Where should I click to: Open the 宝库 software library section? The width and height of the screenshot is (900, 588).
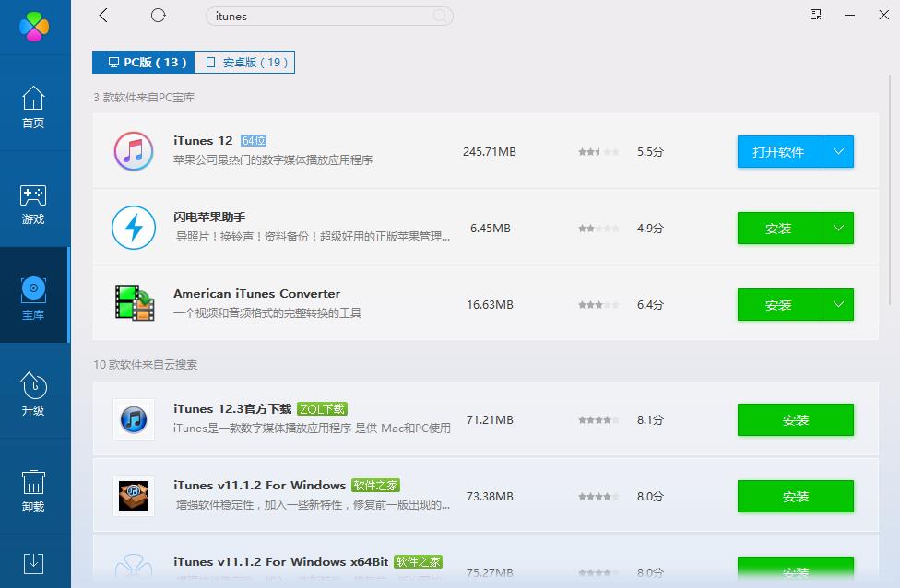[x=34, y=297]
